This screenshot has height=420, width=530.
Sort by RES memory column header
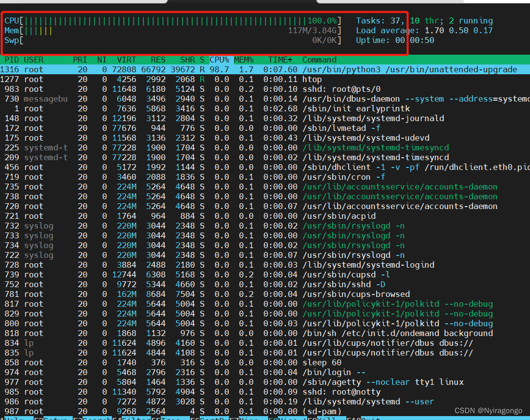click(158, 60)
